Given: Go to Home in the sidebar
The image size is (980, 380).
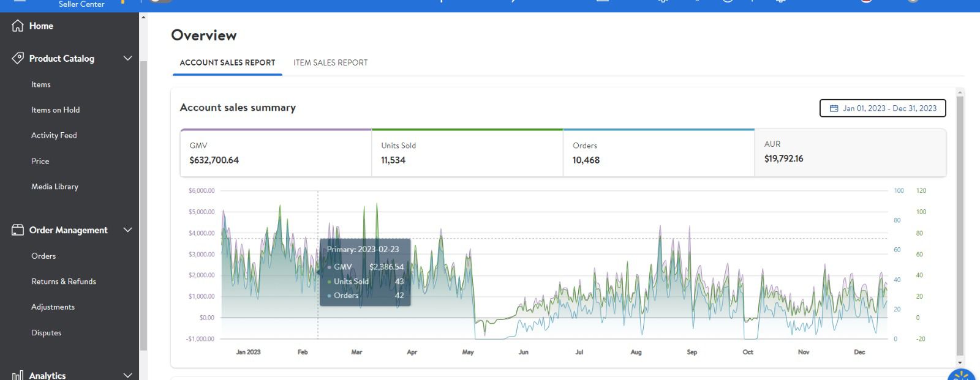Looking at the screenshot, I should tap(41, 26).
